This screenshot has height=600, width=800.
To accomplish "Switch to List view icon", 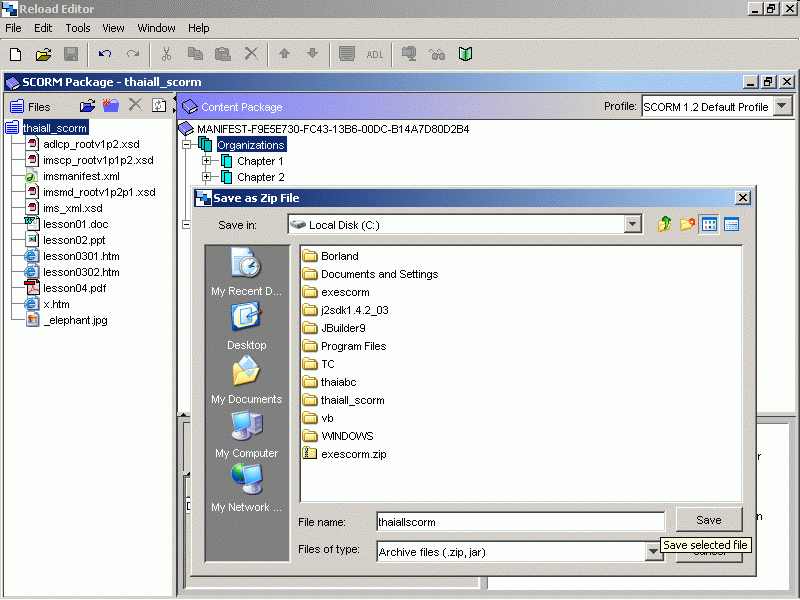I will 710,225.
